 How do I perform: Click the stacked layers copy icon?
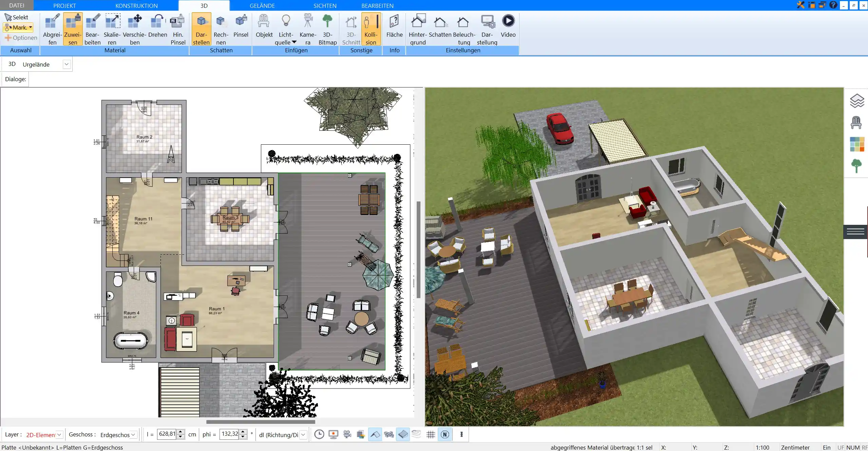point(361,434)
